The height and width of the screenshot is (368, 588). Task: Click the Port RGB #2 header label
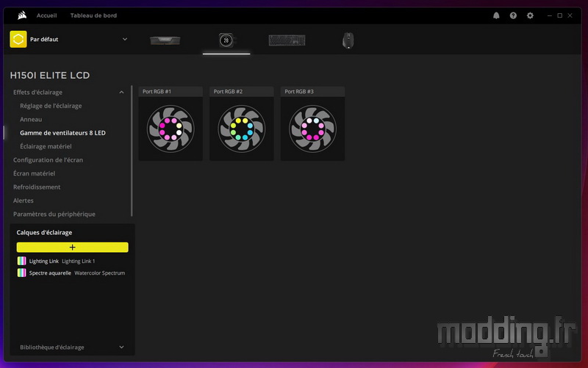click(x=228, y=91)
